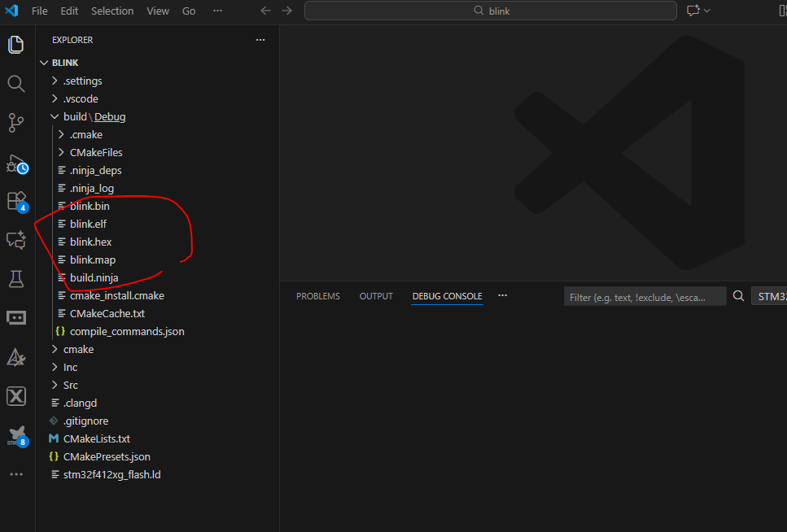Image resolution: width=787 pixels, height=532 pixels.
Task: Open Source Control view
Action: pyautogui.click(x=16, y=123)
